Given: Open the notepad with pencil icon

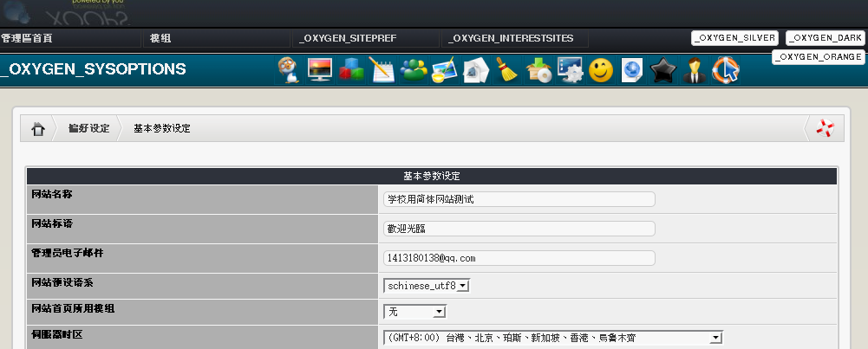Looking at the screenshot, I should (382, 70).
